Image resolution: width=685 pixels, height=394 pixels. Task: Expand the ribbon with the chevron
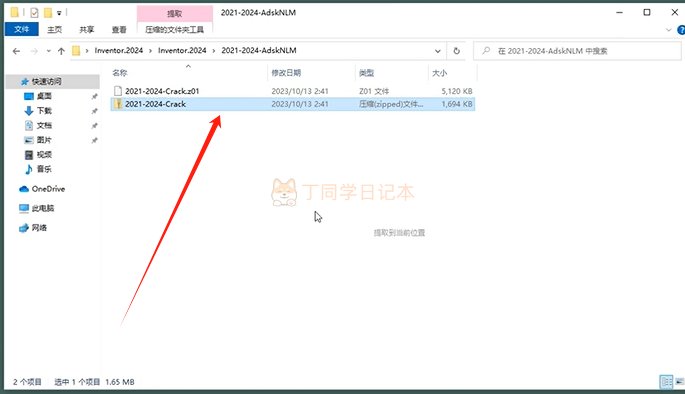[668, 30]
